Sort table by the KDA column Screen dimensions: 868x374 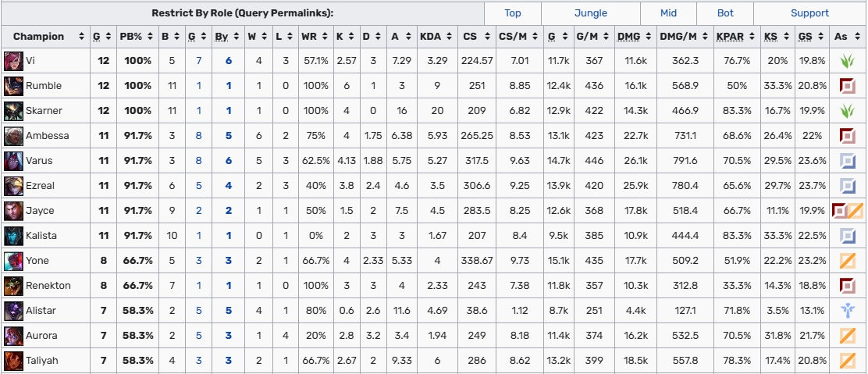[x=437, y=37]
